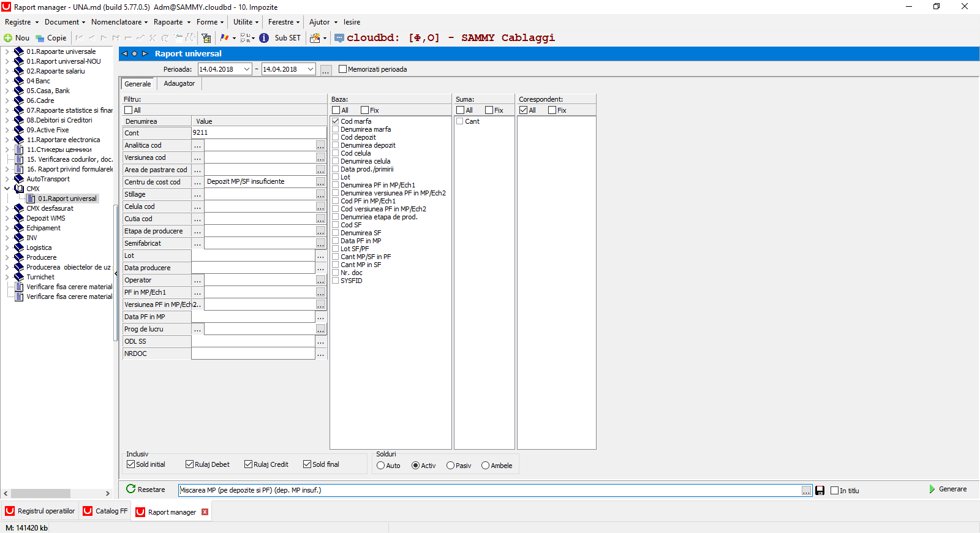
Task: Click the Cont value field containing 9211
Action: (259, 133)
